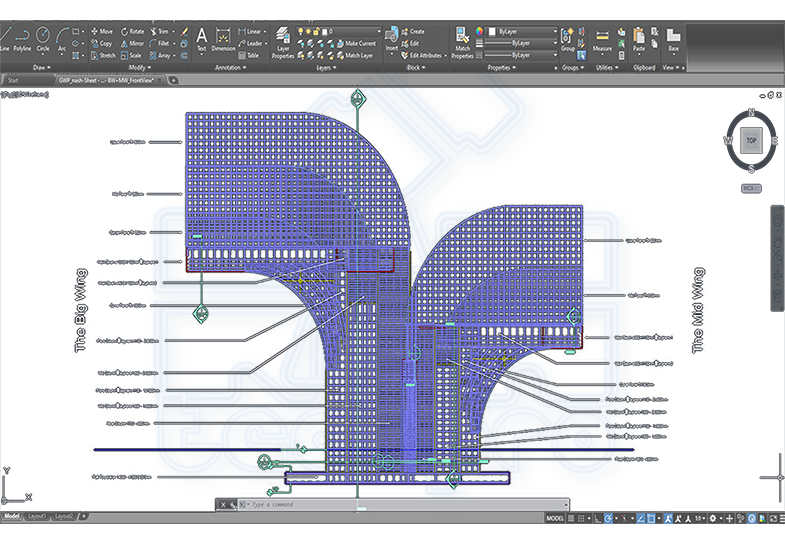The height and width of the screenshot is (544, 785).
Task: Add a new drawing tab
Action: tap(173, 80)
